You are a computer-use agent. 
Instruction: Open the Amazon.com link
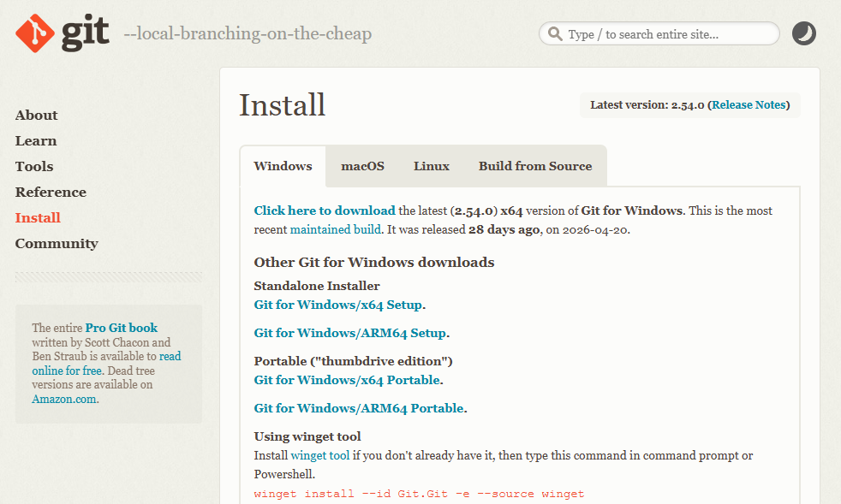(64, 399)
